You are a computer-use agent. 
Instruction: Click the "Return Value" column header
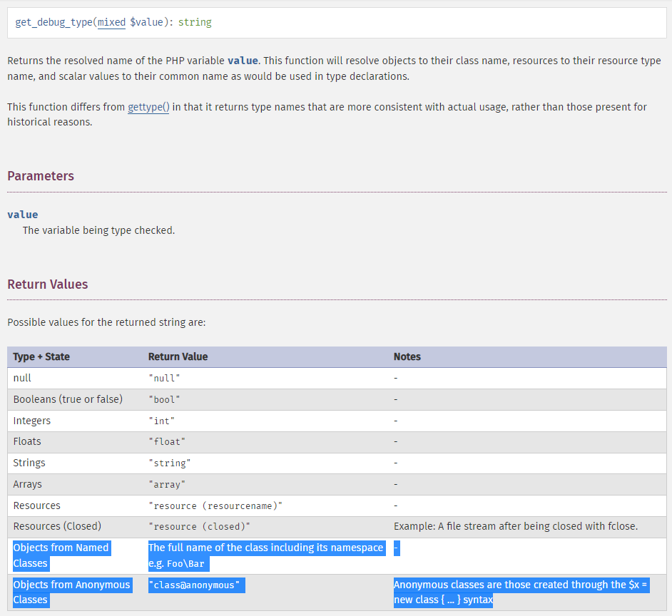click(178, 356)
